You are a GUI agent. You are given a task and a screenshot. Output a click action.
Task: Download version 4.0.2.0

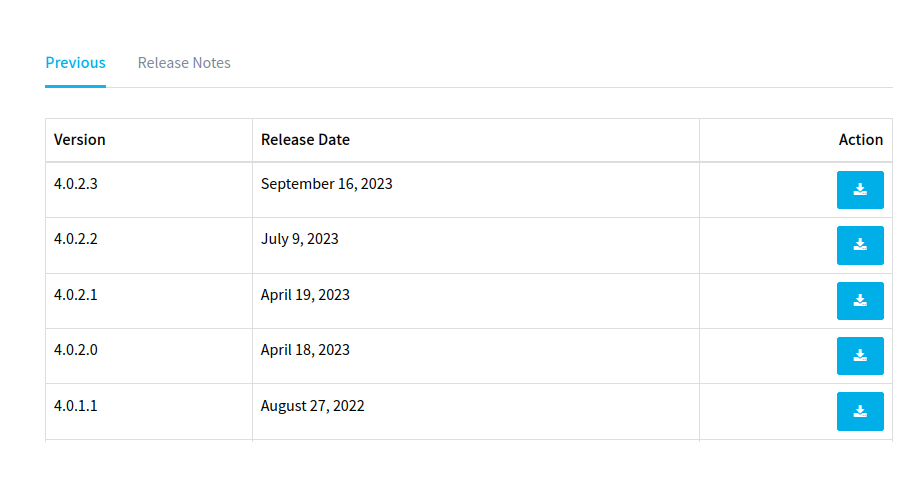860,356
